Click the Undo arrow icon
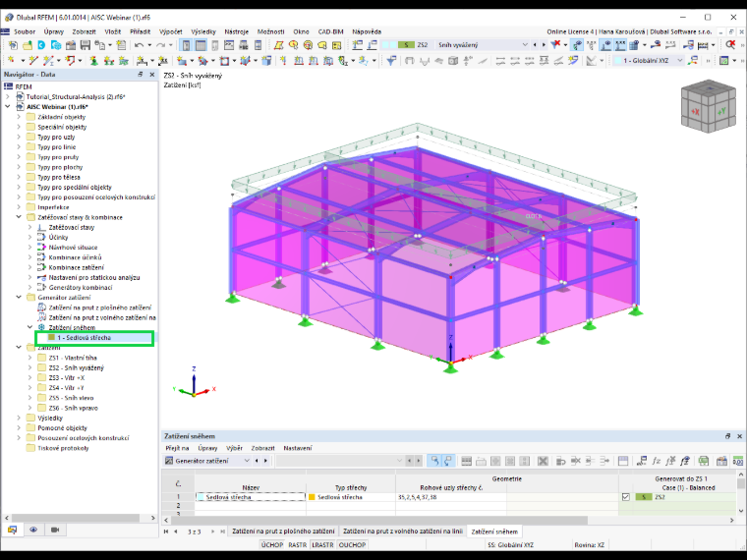Image resolution: width=747 pixels, height=560 pixels. (x=139, y=45)
